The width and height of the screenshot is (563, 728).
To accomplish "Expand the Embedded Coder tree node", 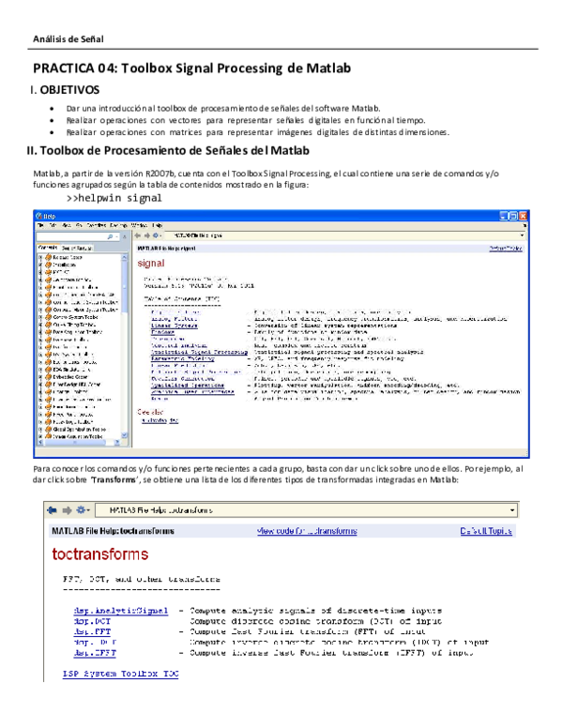I will [x=40, y=377].
